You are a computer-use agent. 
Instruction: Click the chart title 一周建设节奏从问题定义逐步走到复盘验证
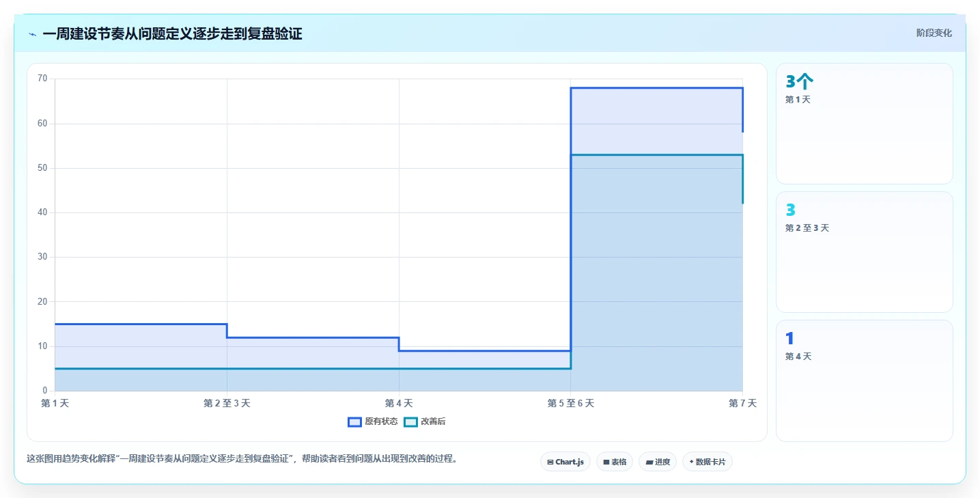(x=172, y=34)
